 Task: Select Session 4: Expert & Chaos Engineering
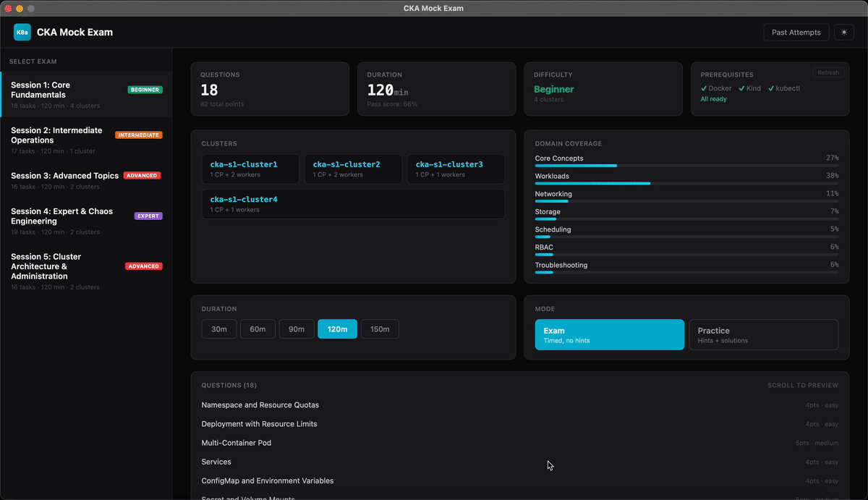point(86,221)
